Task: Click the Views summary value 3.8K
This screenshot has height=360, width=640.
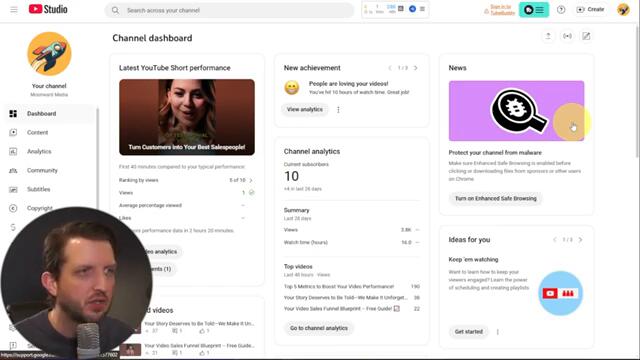Action: 406,230
